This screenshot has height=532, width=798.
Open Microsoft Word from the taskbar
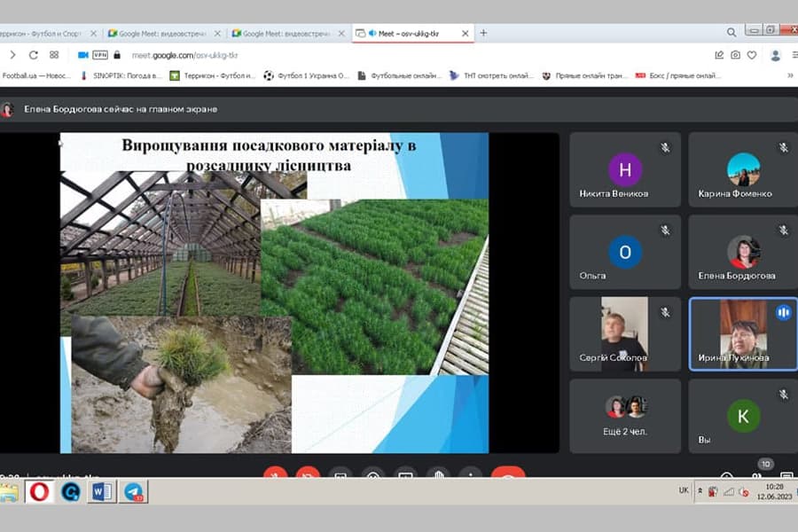click(x=101, y=491)
